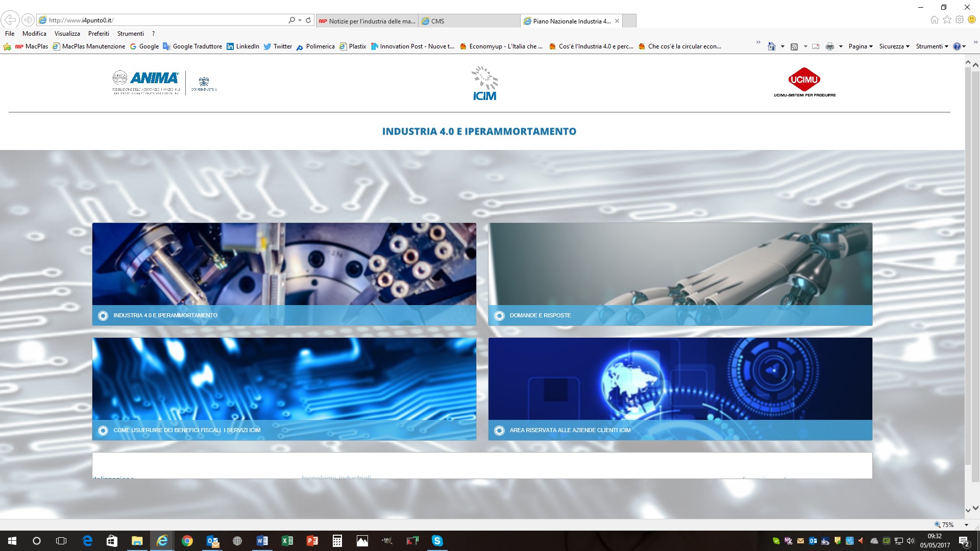
Task: Click the ANIMA logo
Action: pyautogui.click(x=146, y=82)
